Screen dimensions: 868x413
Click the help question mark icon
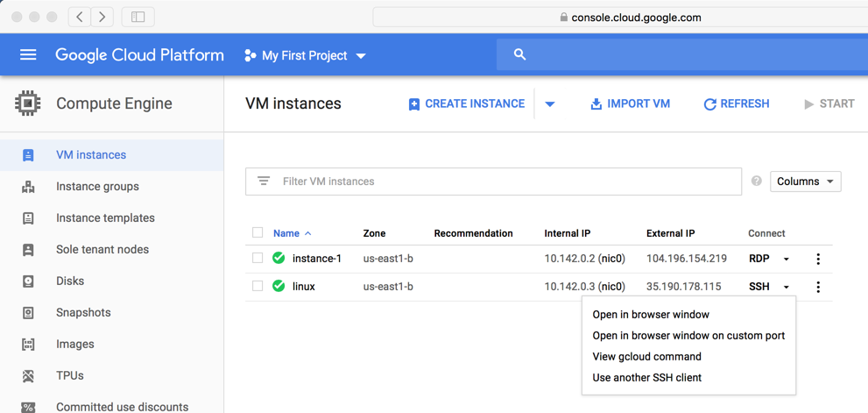[757, 182]
